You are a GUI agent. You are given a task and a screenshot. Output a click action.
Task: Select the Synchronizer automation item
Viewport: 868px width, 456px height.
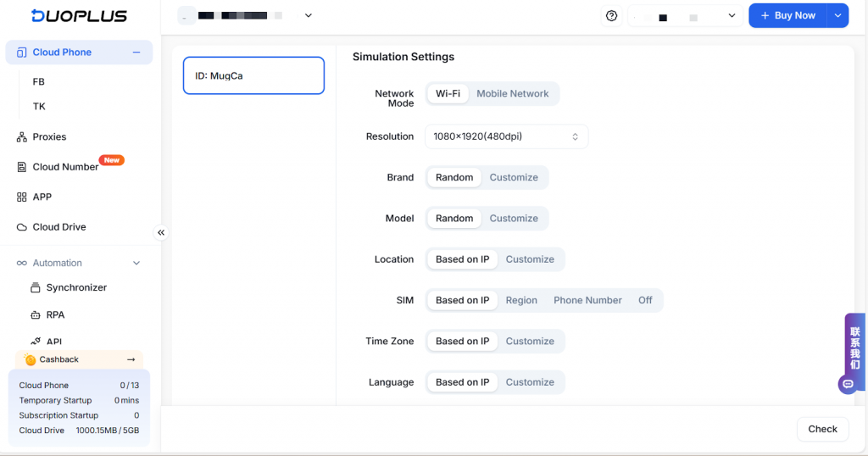point(76,287)
